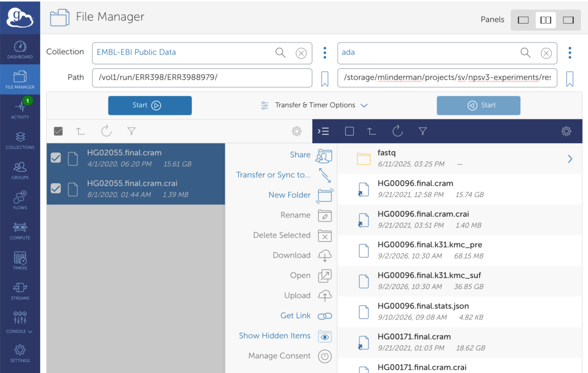Search ada collection

[x=525, y=52]
